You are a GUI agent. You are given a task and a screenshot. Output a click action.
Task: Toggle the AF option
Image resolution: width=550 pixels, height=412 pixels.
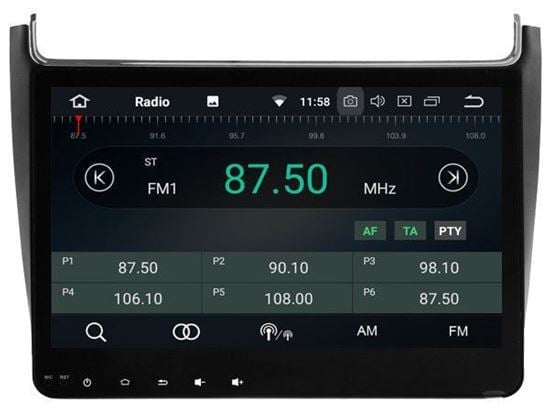pyautogui.click(x=370, y=231)
